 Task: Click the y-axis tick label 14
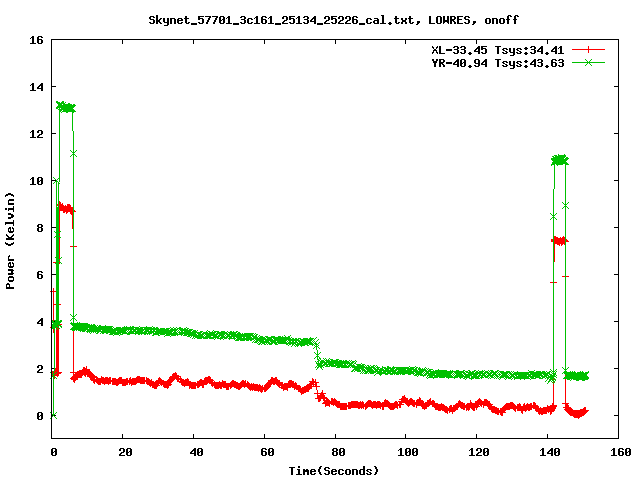36,87
